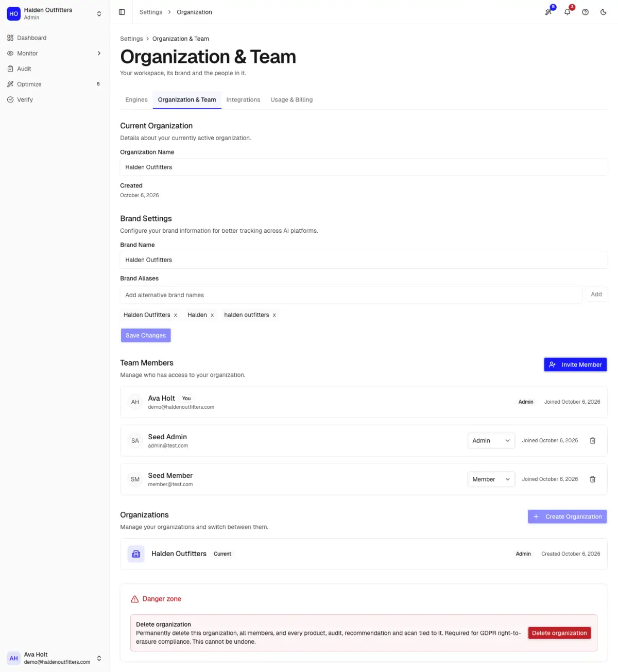Viewport: 618px width, 672px height.
Task: Open the organization switcher chevron
Action: point(99,13)
